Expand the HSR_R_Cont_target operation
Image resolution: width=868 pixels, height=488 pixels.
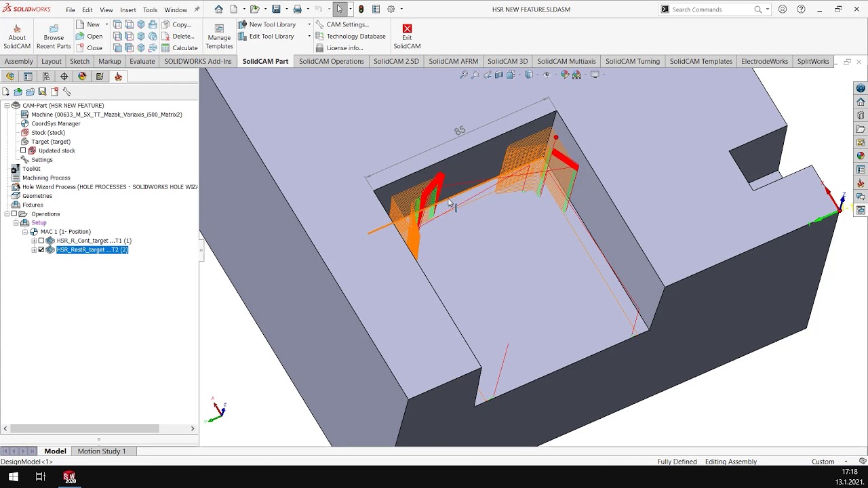point(34,241)
